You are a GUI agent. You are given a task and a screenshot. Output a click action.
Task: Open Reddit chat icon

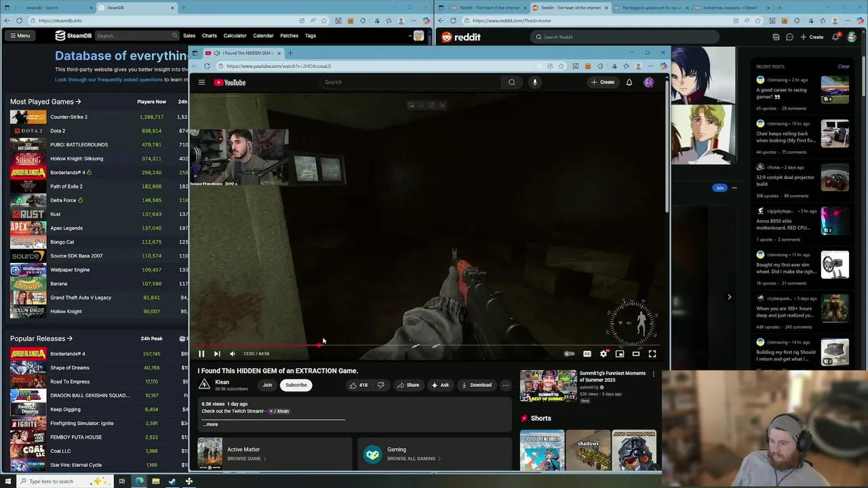(789, 37)
